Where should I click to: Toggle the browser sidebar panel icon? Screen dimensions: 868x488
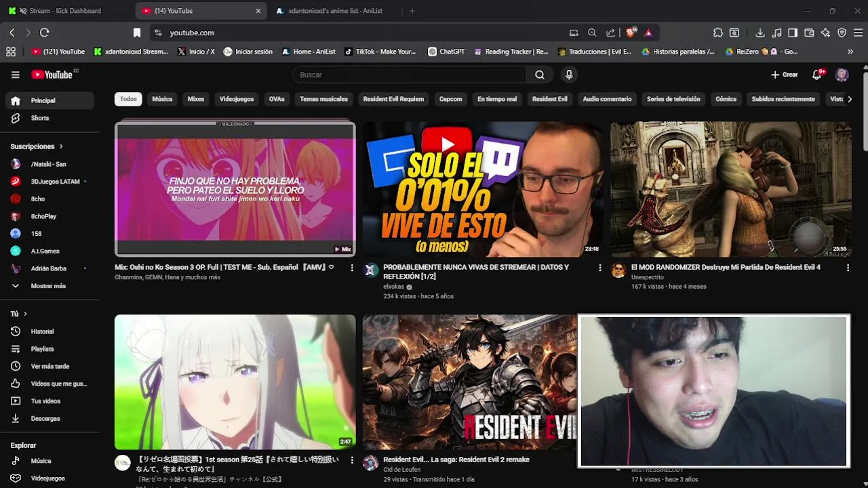click(x=793, y=33)
